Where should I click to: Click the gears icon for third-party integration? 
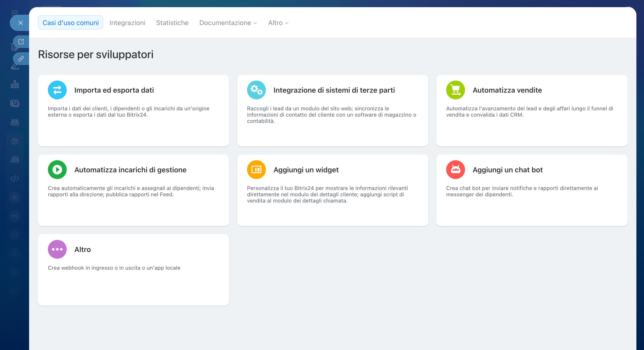(x=256, y=90)
